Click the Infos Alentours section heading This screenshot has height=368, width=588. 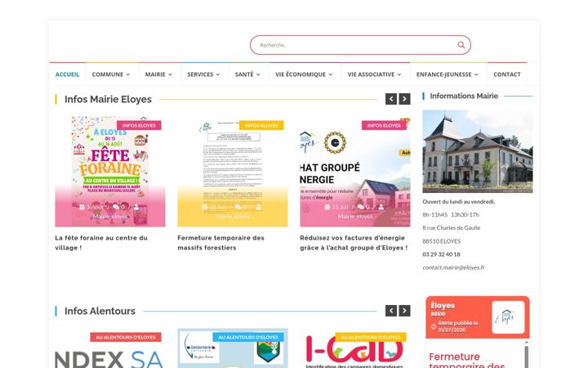100,311
